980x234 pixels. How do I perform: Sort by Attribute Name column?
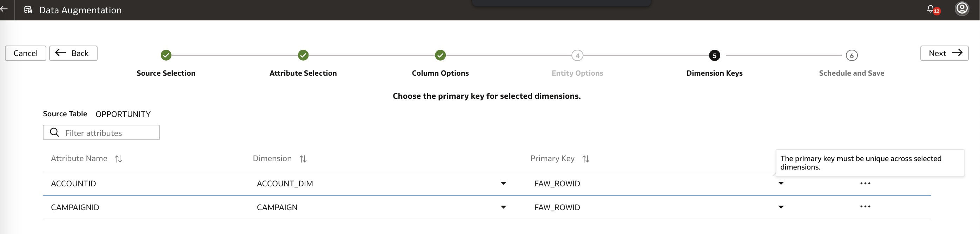point(118,159)
